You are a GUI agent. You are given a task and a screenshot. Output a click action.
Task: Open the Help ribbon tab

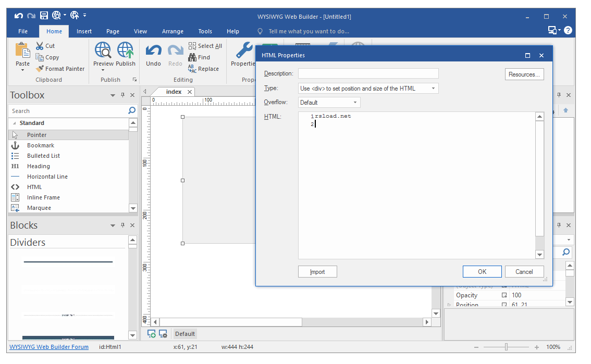coord(233,31)
